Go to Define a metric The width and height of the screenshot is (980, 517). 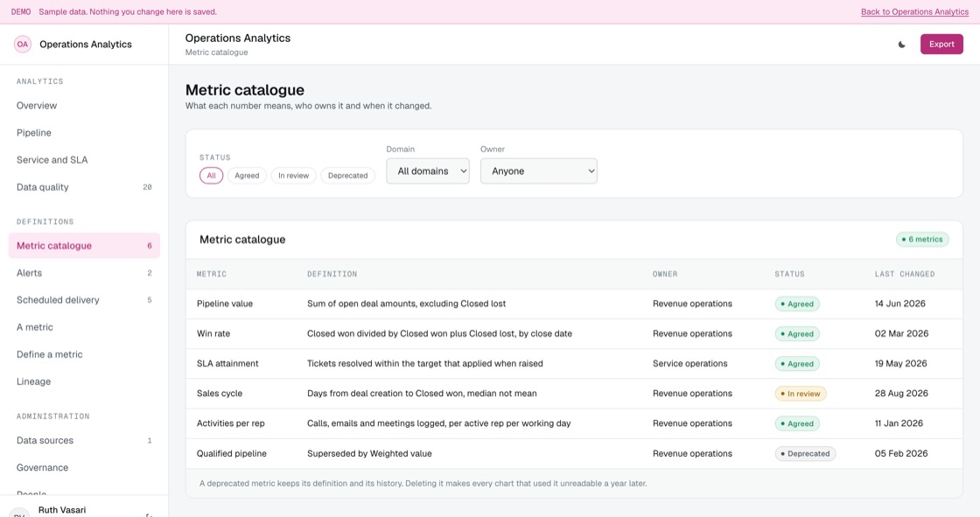click(x=84, y=354)
